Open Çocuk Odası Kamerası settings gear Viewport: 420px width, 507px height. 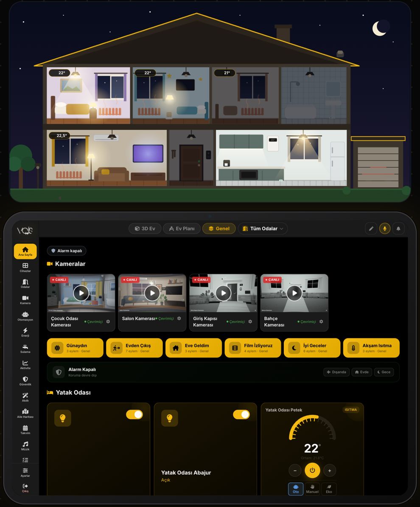point(108,322)
